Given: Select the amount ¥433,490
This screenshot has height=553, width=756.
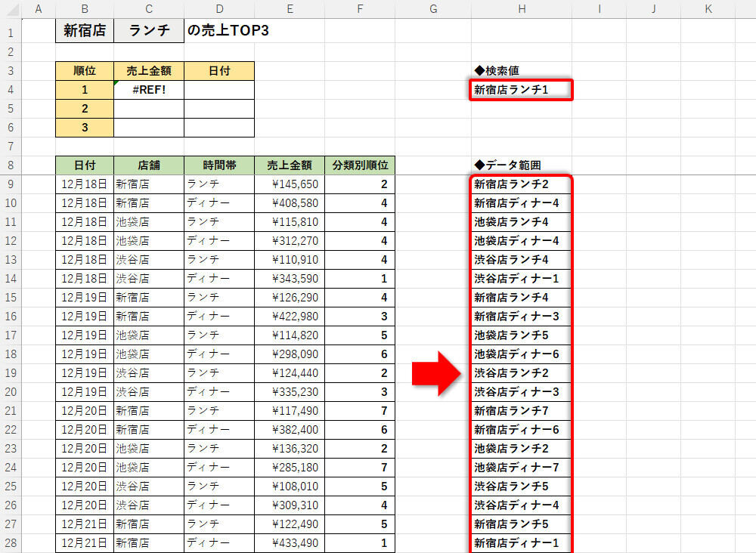Looking at the screenshot, I should (290, 543).
